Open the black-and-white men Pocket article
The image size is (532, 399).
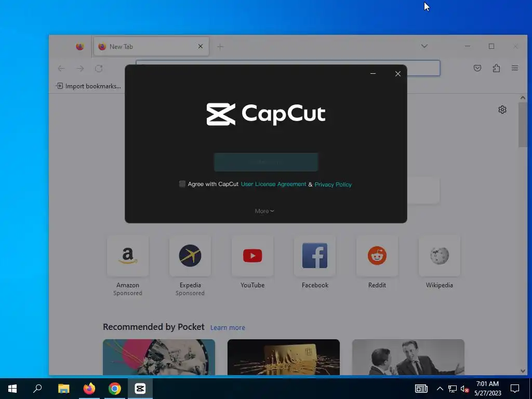coord(408,357)
